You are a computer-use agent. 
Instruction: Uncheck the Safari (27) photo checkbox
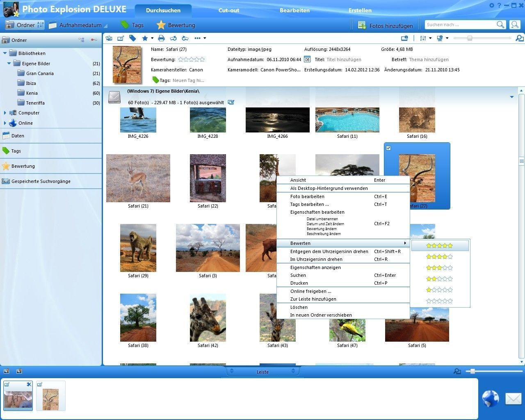click(x=388, y=148)
